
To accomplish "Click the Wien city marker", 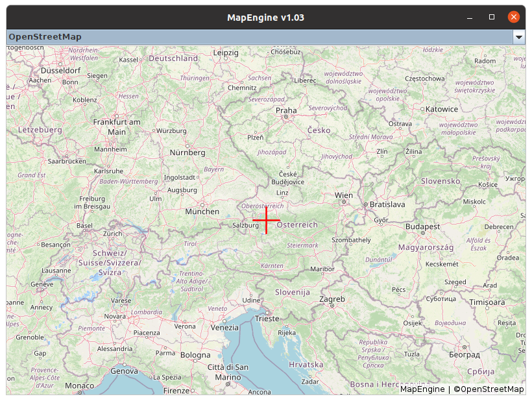I will pos(344,202).
